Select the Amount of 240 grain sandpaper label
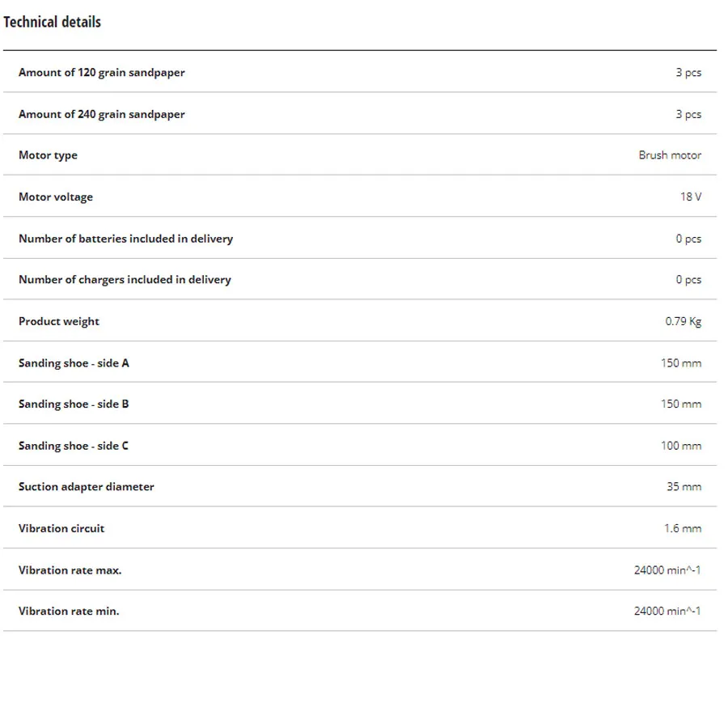This screenshot has width=728, height=728. point(102,115)
